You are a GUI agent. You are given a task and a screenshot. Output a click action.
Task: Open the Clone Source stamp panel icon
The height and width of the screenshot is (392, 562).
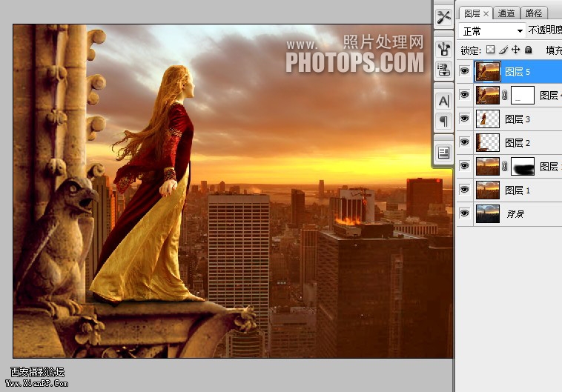[x=443, y=69]
